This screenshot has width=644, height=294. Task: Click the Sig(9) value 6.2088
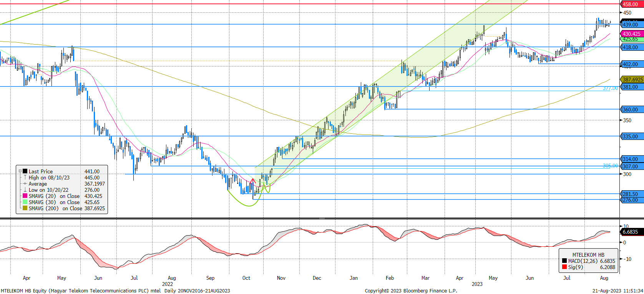pos(607,267)
